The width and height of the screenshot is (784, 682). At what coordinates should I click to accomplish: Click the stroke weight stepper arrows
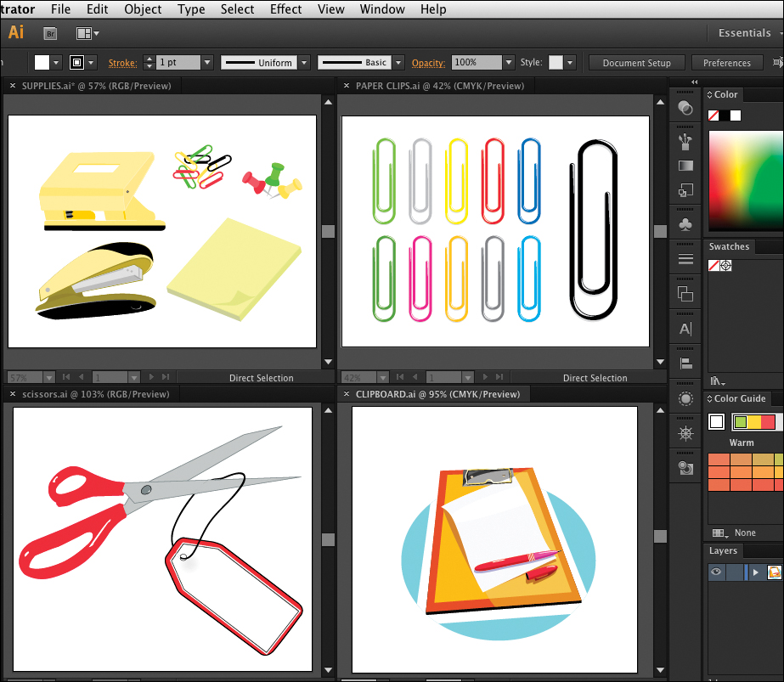[149, 63]
